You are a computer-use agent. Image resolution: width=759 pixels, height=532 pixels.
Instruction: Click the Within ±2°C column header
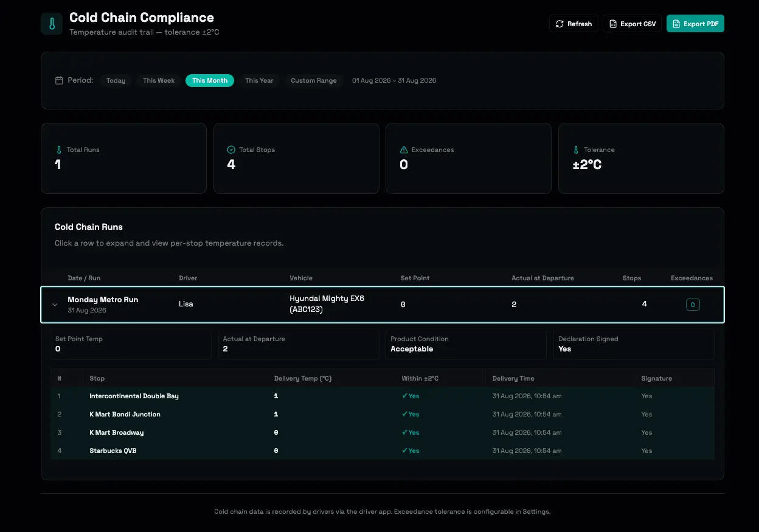click(x=420, y=378)
